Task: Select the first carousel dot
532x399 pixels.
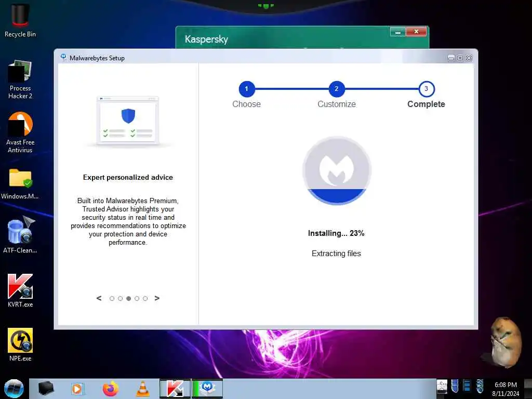Action: click(112, 299)
